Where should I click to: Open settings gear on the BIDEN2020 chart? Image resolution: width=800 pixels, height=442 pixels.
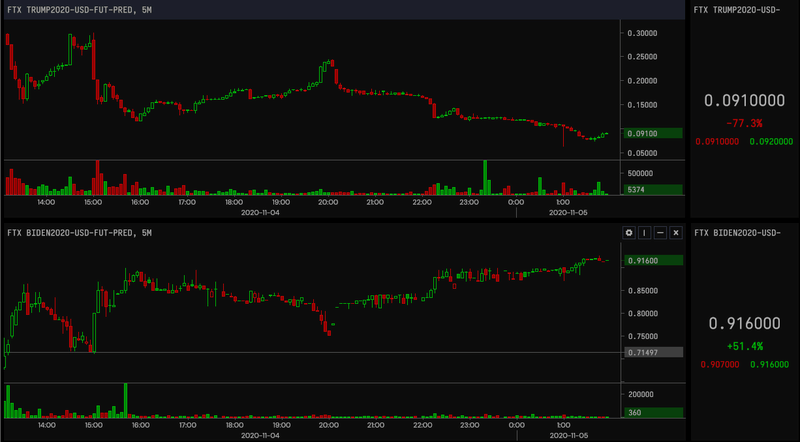629,233
